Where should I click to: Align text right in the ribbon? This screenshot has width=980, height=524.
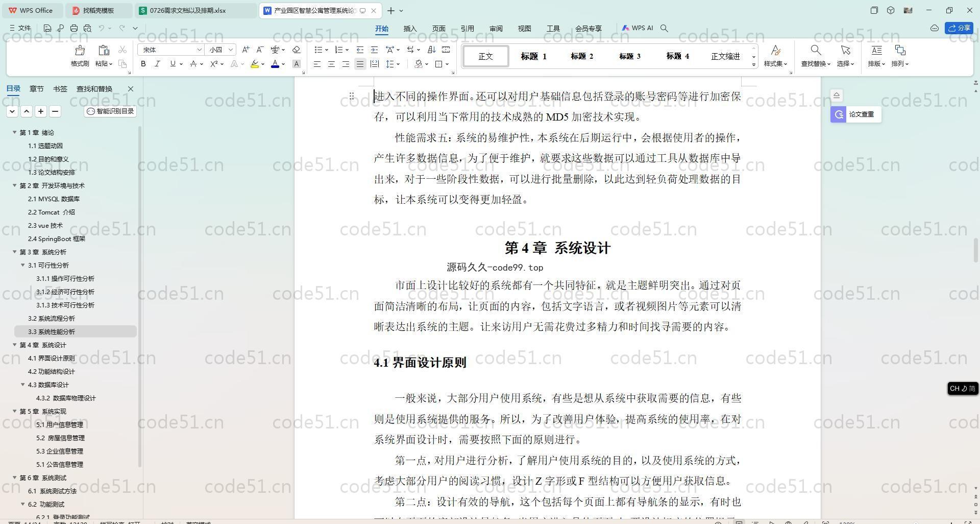pos(346,64)
